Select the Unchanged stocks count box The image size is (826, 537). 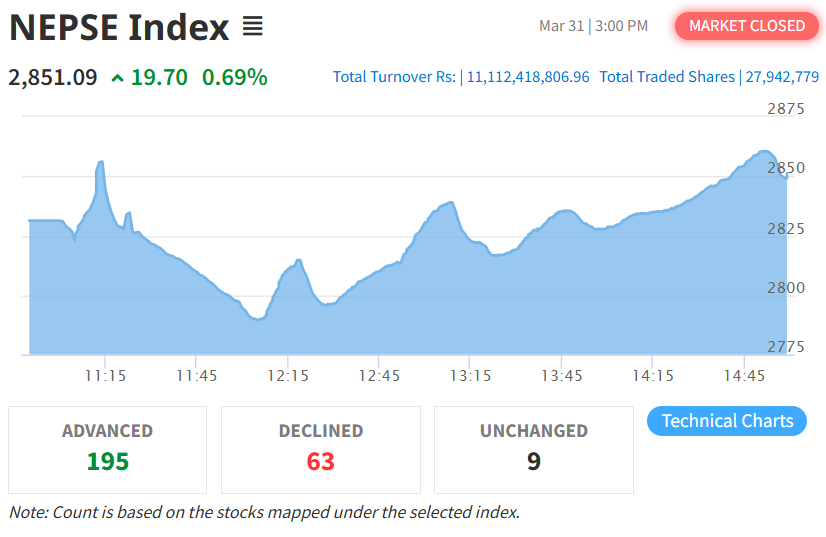[533, 449]
